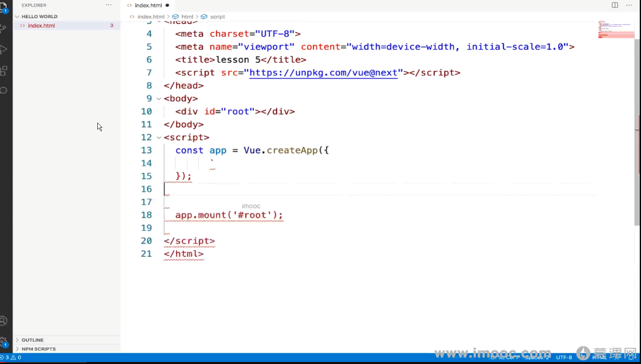This screenshot has height=364, width=641.
Task: Change the HTML language mode
Action: pos(600,357)
